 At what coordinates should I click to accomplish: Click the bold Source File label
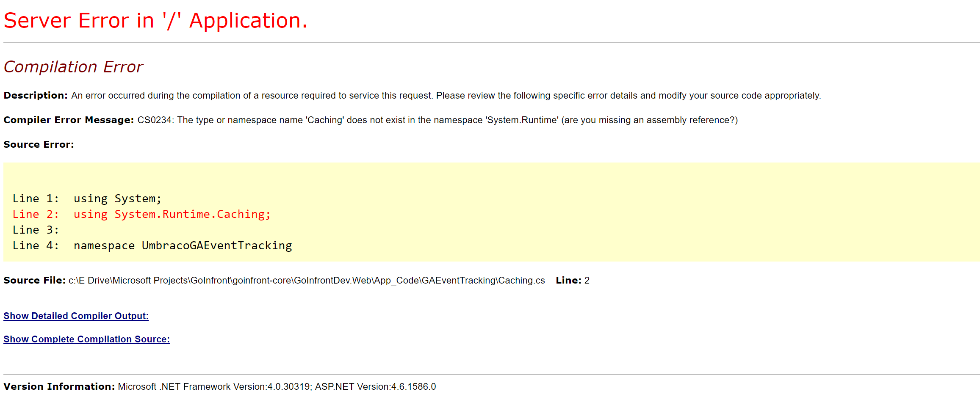coord(34,281)
